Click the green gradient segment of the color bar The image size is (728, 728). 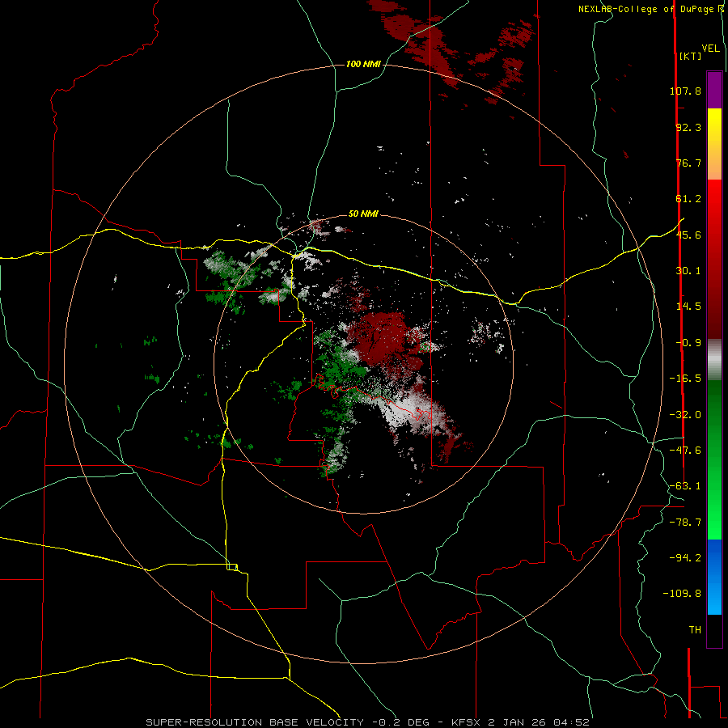click(x=714, y=459)
